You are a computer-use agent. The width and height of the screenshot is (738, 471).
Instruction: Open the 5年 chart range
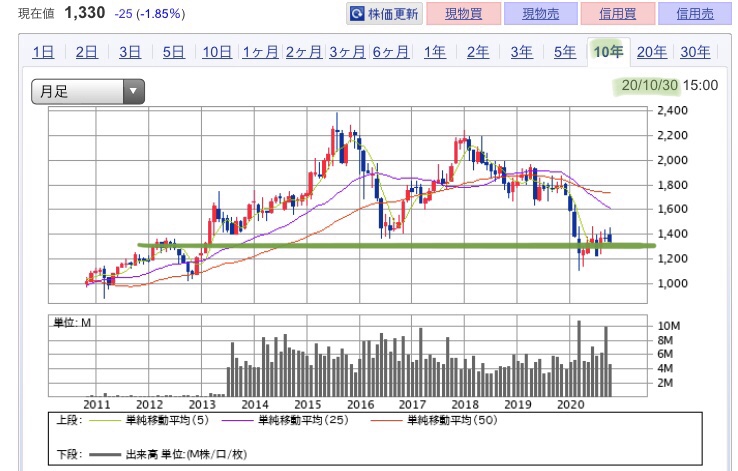pyautogui.click(x=565, y=52)
